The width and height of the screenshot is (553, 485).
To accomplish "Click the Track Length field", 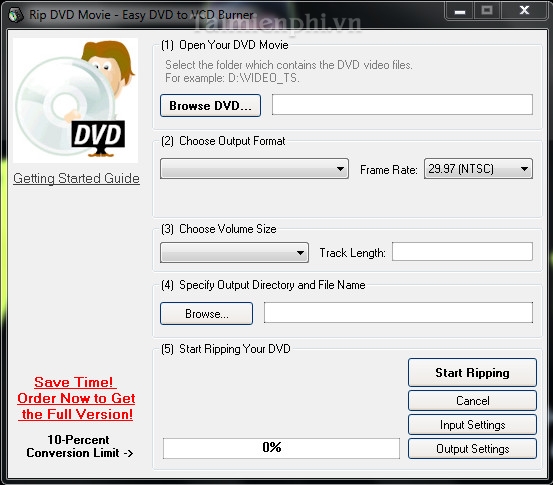I will point(462,251).
